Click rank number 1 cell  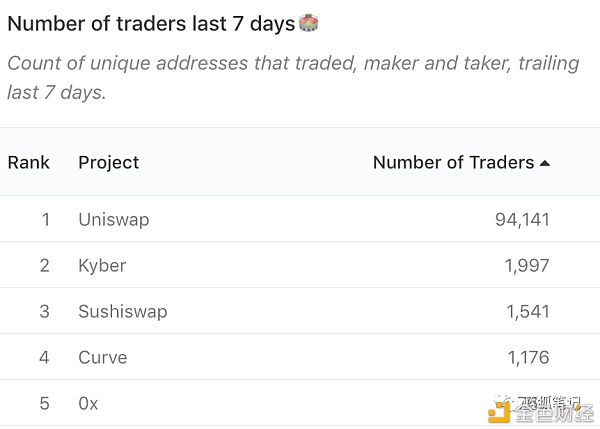pos(46,220)
